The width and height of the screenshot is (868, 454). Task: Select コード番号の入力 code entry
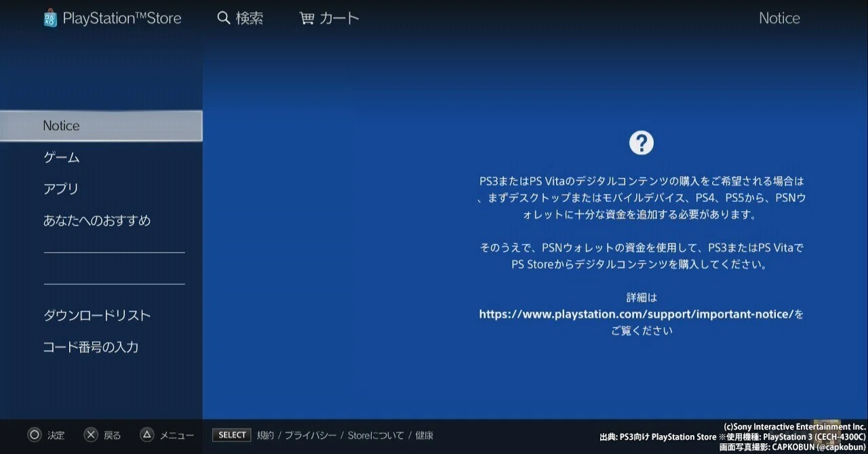click(91, 347)
